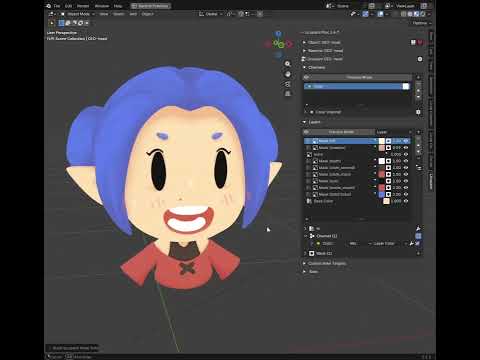Click the editor type icon left of Object Mode
This screenshot has width=480, height=360.
[52, 14]
